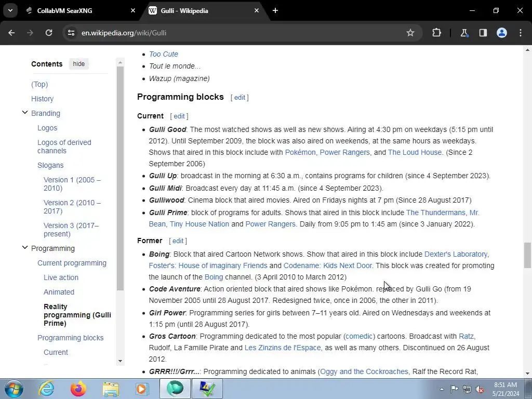
Task: Launch Internet Explorer from taskbar
Action: pos(46,389)
